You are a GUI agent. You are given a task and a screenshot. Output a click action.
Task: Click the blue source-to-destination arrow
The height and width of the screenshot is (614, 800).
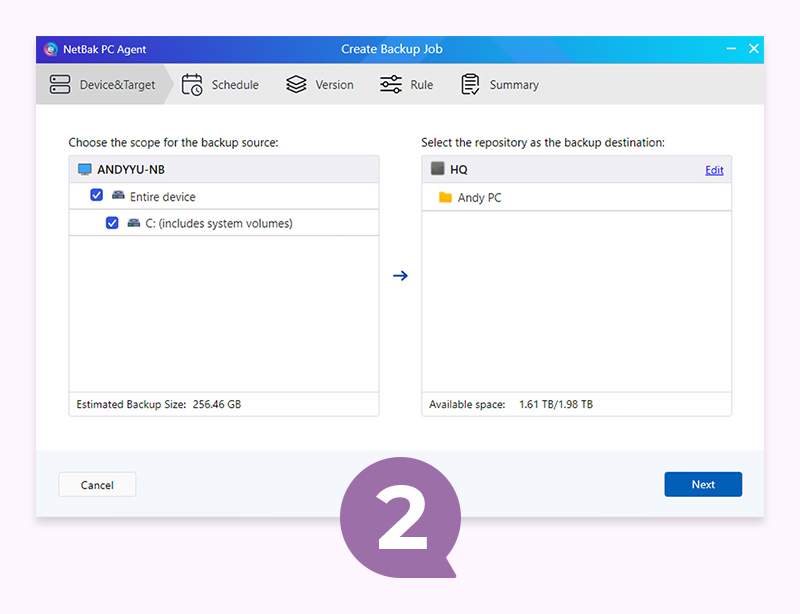(401, 276)
